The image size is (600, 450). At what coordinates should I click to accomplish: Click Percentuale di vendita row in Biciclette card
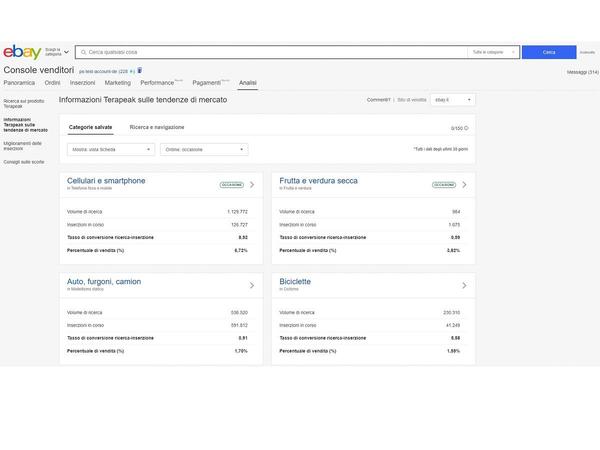[x=370, y=351]
